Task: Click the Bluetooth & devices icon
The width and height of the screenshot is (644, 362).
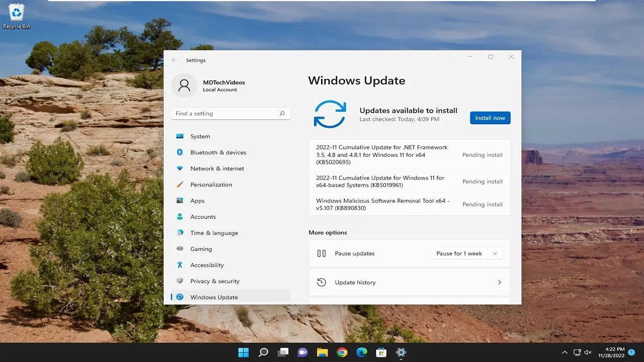Action: 180,152
